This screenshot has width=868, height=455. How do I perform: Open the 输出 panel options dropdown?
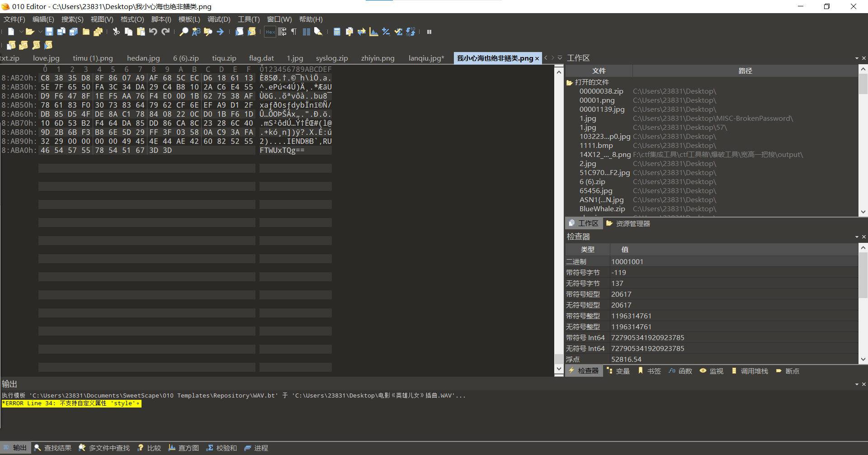click(x=857, y=384)
